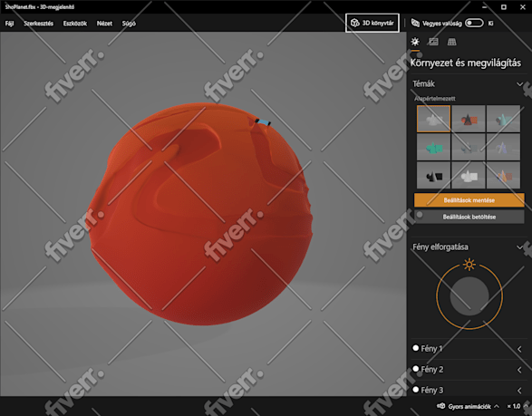
Task: Expand the Fény 2 settings chevron
Action: (x=519, y=370)
